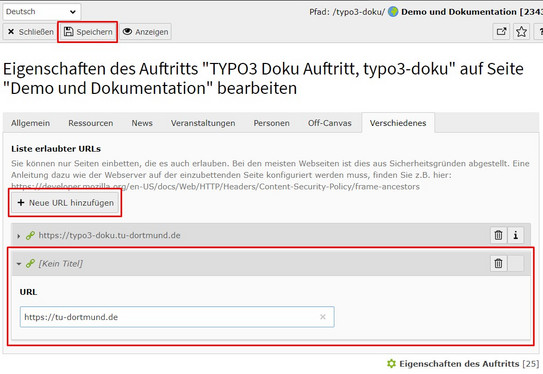Switch to the Veranstaltungen tab
The height and width of the screenshot is (374, 543).
tap(203, 123)
